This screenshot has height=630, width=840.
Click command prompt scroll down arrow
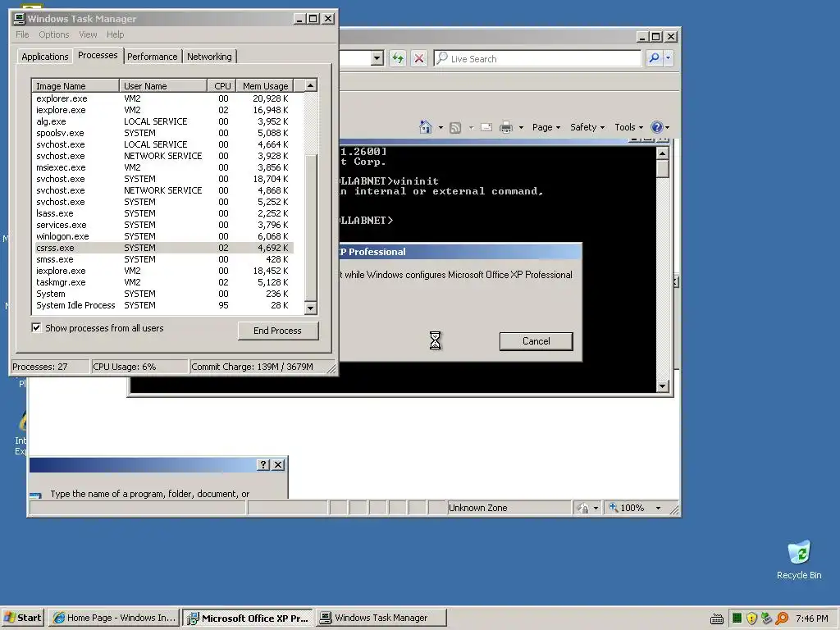tap(663, 386)
